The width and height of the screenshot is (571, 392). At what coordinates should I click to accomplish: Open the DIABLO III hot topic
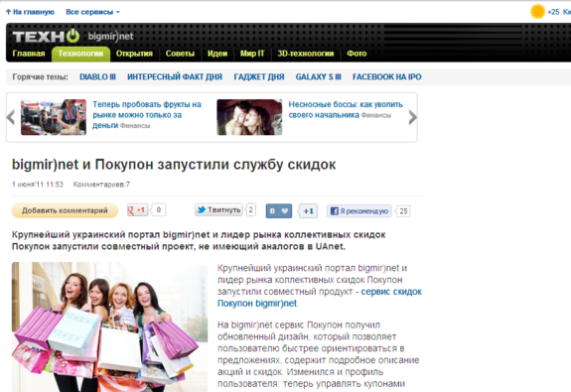coord(97,76)
